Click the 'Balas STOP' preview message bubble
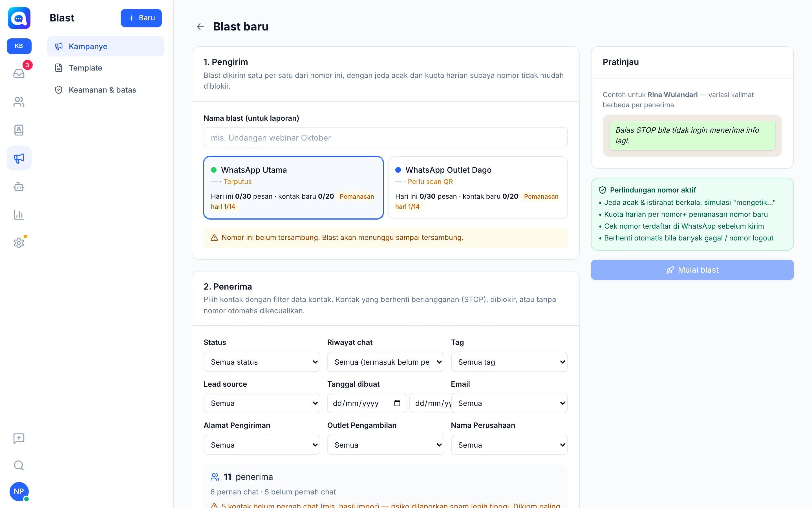Screen dimensions: 812x508 [x=692, y=135]
